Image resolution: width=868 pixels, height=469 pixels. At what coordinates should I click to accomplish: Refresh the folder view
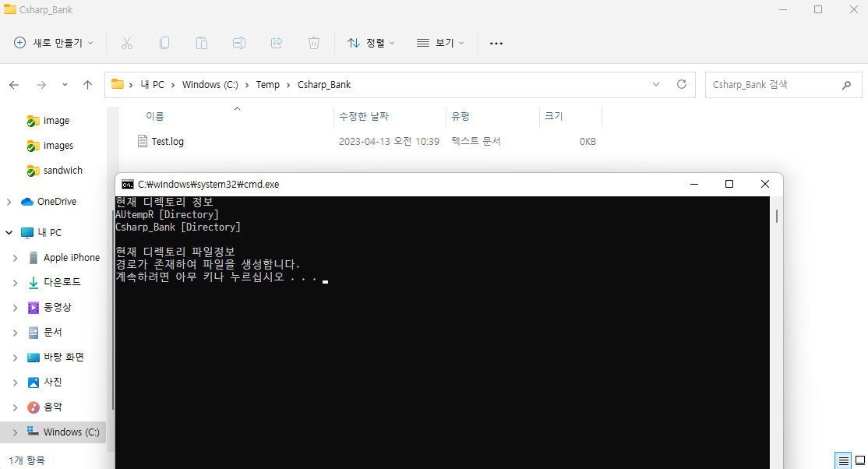682,84
